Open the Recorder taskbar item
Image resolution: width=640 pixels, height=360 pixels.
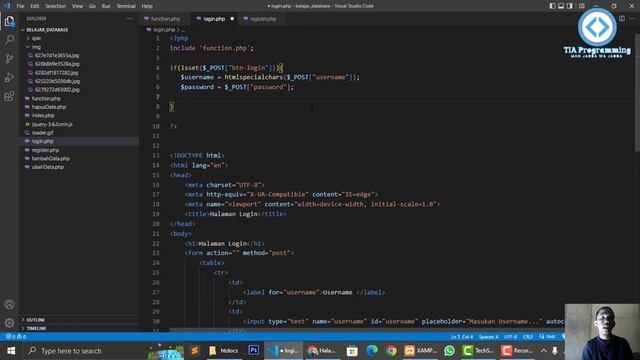click(518, 351)
